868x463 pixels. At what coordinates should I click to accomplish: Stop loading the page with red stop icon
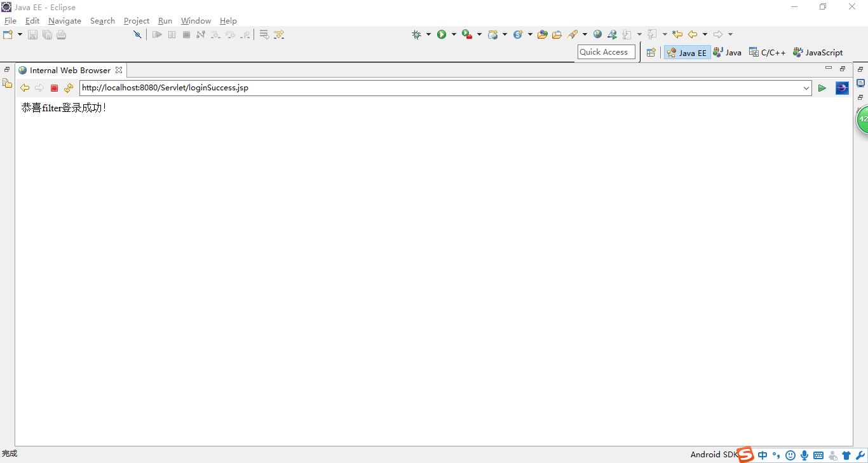click(x=55, y=88)
